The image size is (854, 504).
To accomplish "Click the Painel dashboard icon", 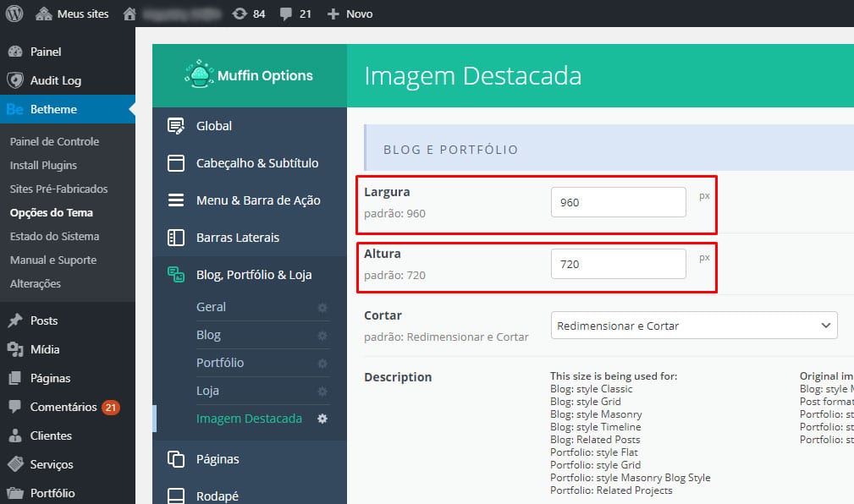I will point(15,52).
